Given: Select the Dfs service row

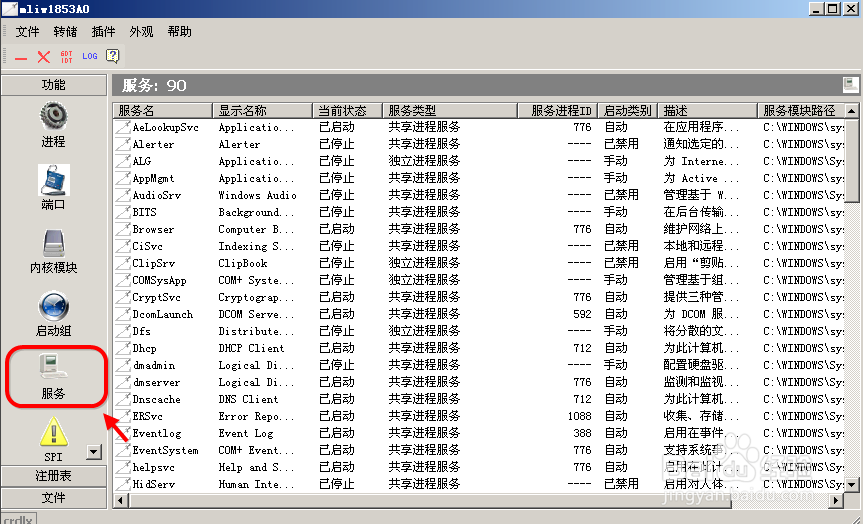Looking at the screenshot, I should coord(478,331).
